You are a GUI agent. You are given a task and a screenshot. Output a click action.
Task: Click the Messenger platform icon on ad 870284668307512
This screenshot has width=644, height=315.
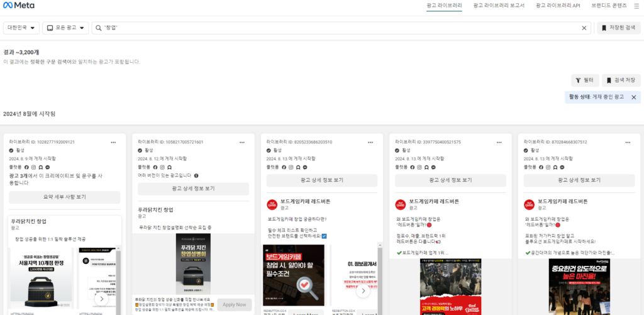562,167
